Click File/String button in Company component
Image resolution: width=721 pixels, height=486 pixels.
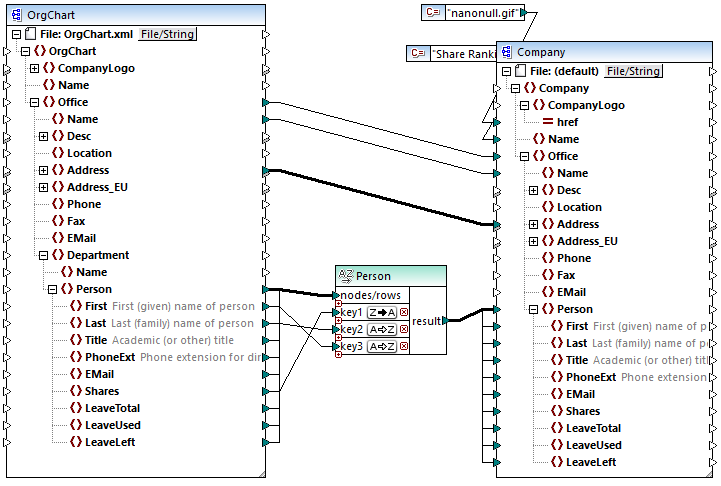(633, 71)
